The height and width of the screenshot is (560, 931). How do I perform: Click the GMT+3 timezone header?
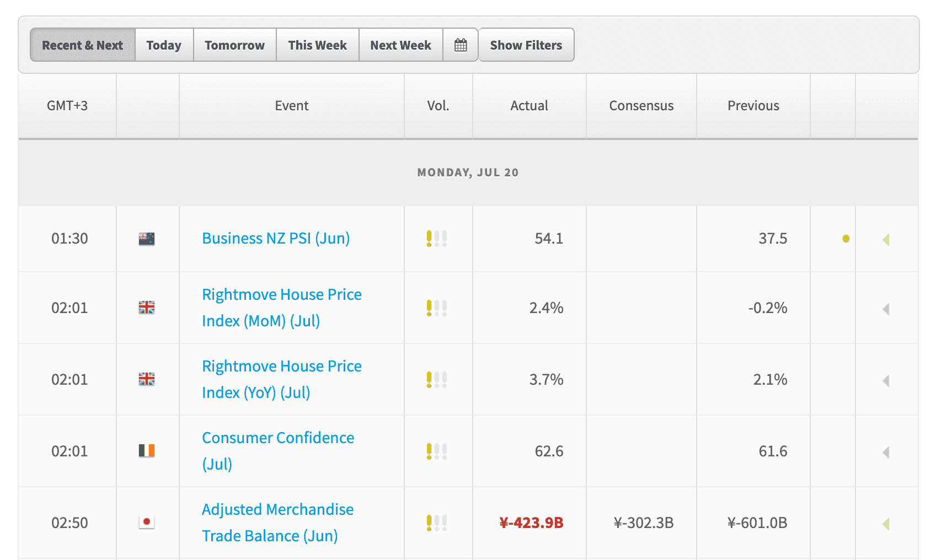click(67, 106)
